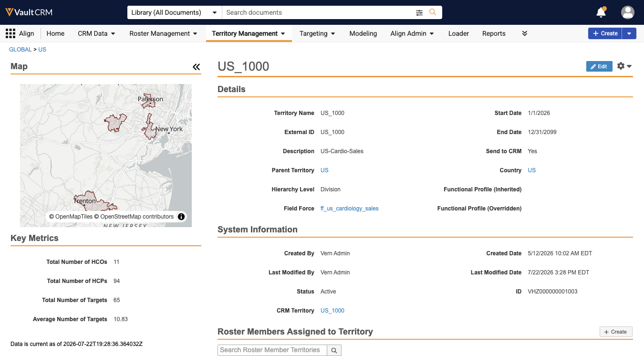Open Library (All Documents) dropdown
The width and height of the screenshot is (644, 356).
tap(174, 12)
